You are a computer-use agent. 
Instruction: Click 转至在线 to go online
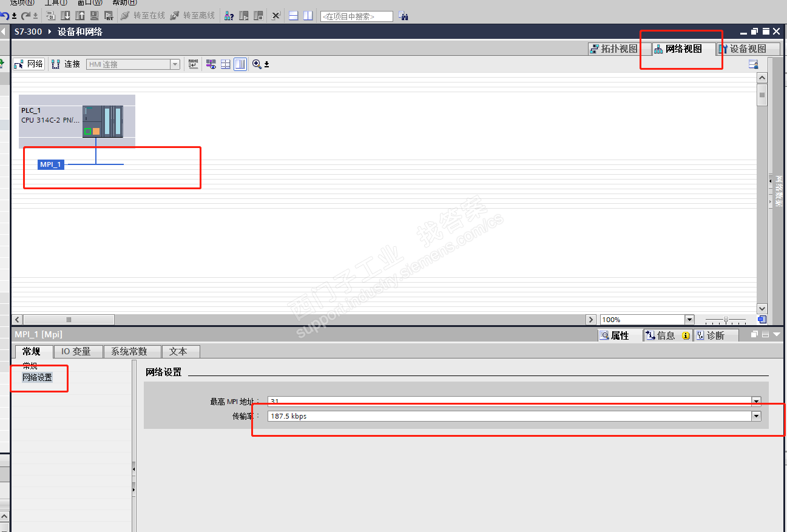[143, 16]
